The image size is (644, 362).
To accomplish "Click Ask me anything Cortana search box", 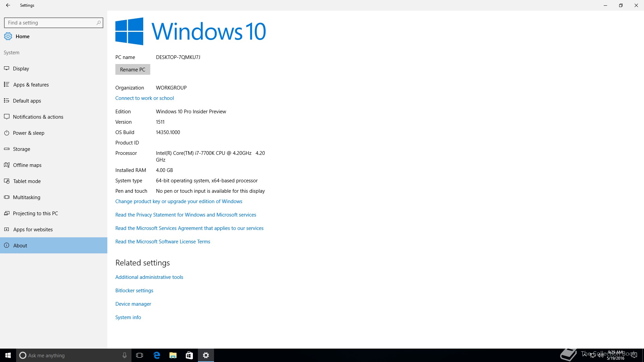I will pos(70,355).
